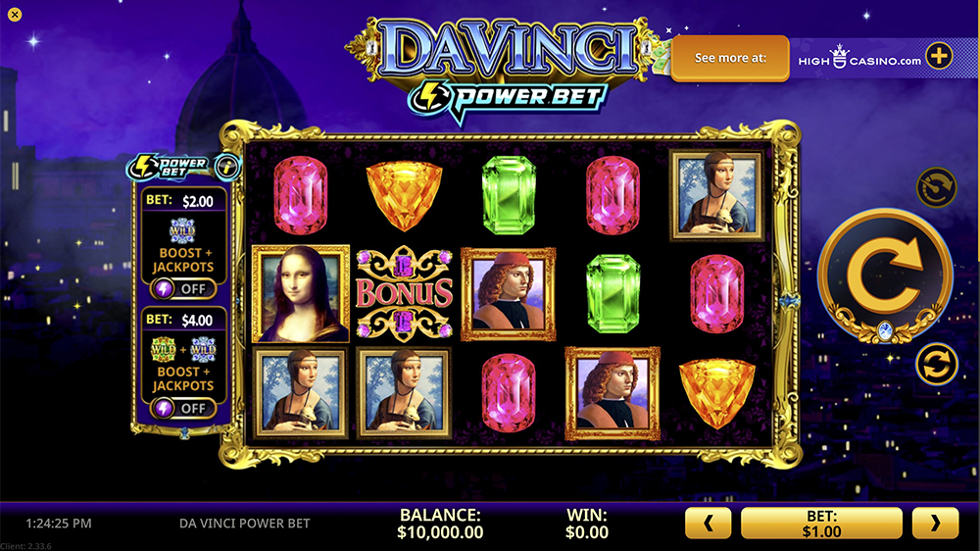Click the Mona Lisa portrait symbol
The image size is (980, 551).
click(301, 294)
